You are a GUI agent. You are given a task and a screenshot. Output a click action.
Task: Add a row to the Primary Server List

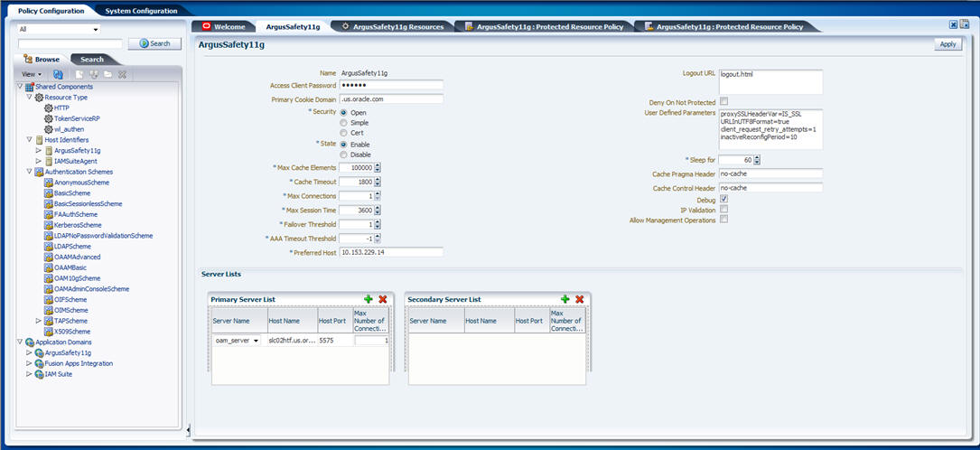point(369,299)
